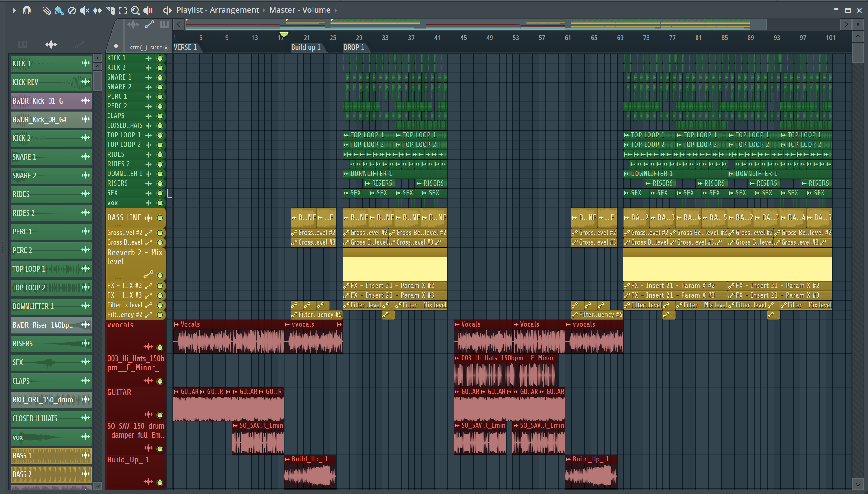Screen dimensions: 868x494
Task: Select the Zoom magnifier tool
Action: 135,11
